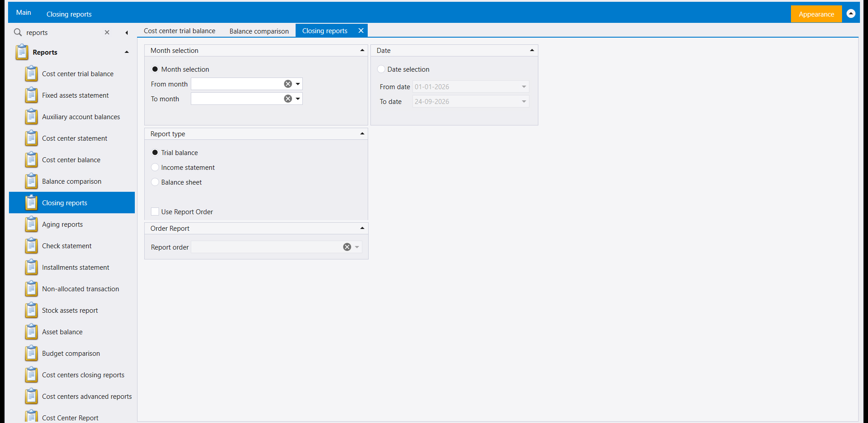
Task: Collapse the Report type panel
Action: pyautogui.click(x=362, y=134)
